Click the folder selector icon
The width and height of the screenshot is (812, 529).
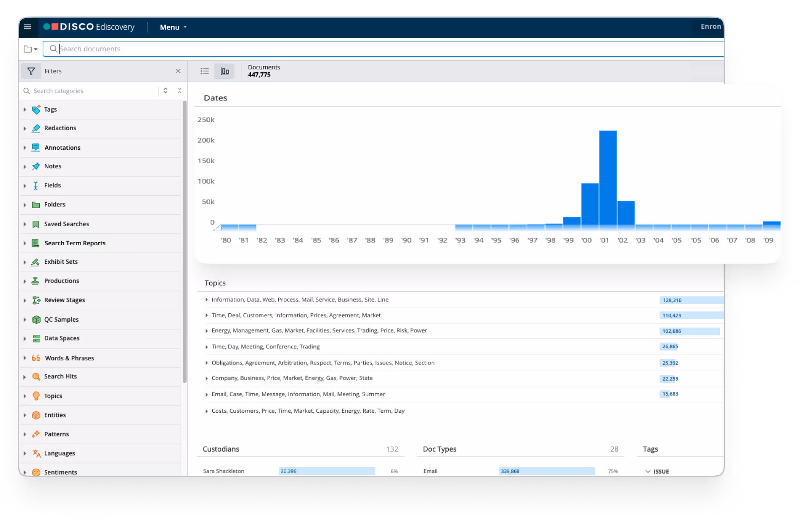pos(30,49)
